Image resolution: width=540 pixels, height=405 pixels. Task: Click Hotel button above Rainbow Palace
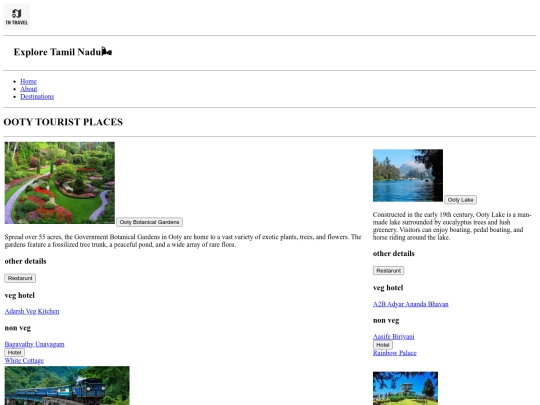(383, 345)
